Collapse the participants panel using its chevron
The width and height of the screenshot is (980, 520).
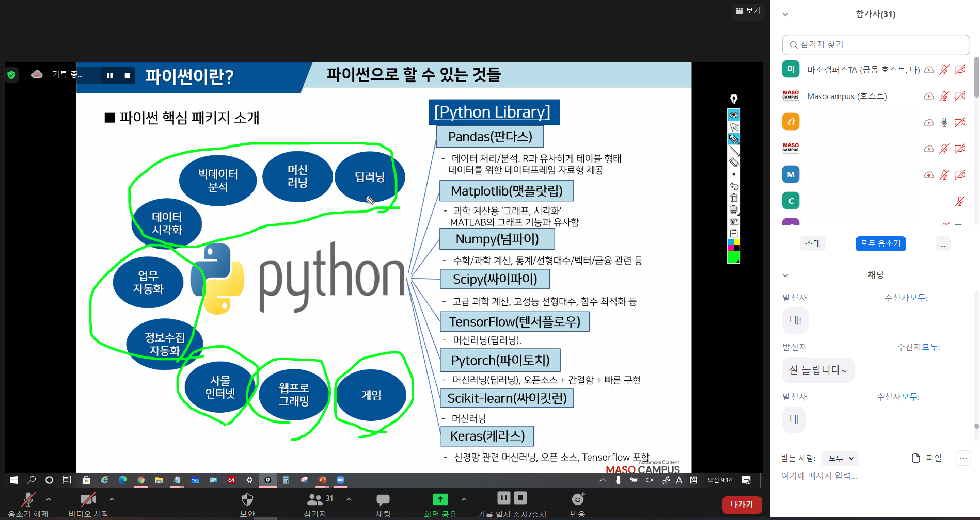click(x=785, y=14)
